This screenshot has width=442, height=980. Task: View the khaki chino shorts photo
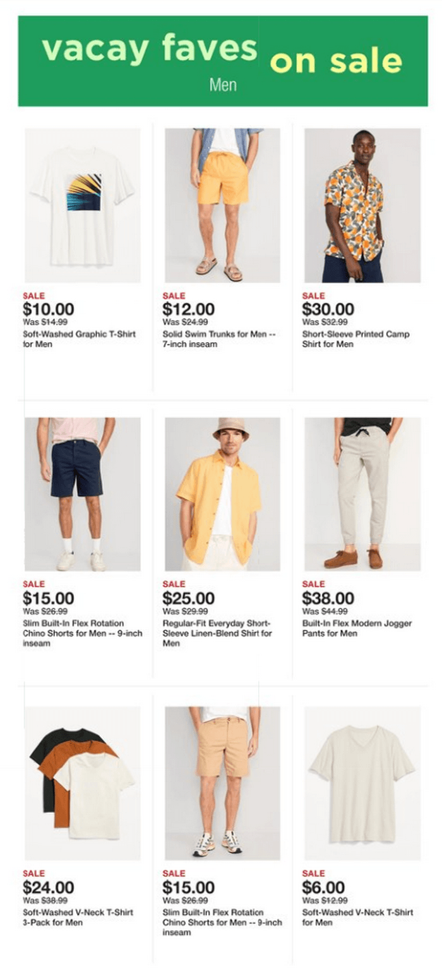pyautogui.click(x=222, y=783)
